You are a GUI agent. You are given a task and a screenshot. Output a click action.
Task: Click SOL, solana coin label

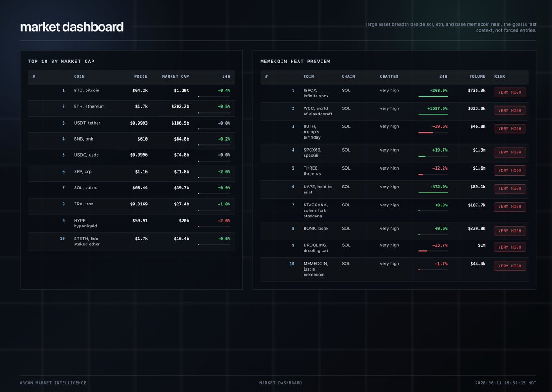[x=86, y=188]
